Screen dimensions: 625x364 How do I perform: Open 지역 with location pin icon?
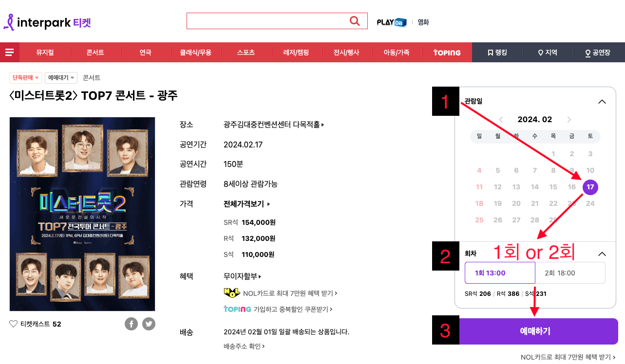[x=548, y=53]
